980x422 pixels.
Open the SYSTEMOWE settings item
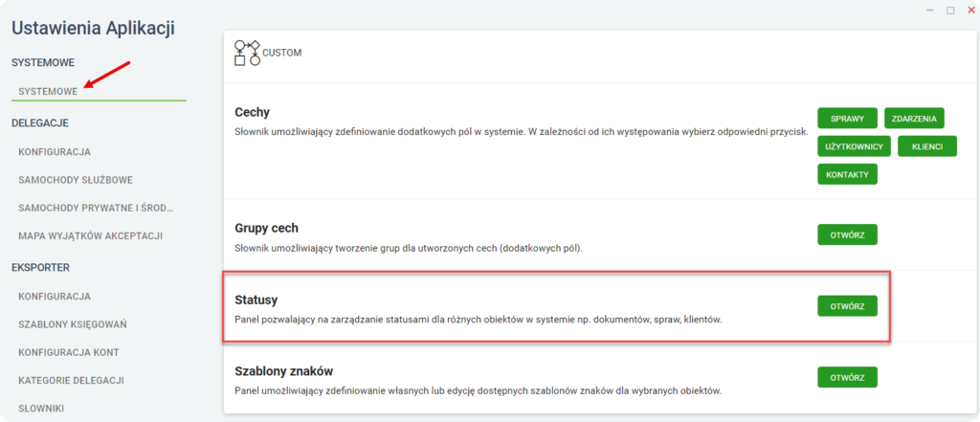(x=48, y=91)
